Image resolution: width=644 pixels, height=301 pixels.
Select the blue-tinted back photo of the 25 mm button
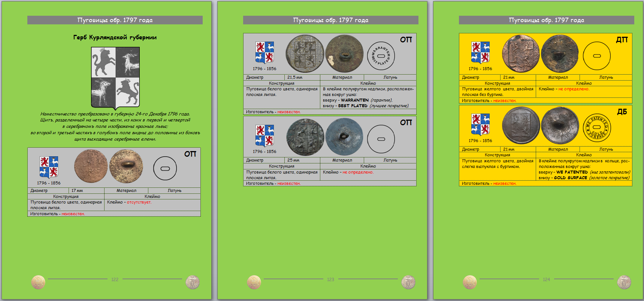tap(344, 137)
